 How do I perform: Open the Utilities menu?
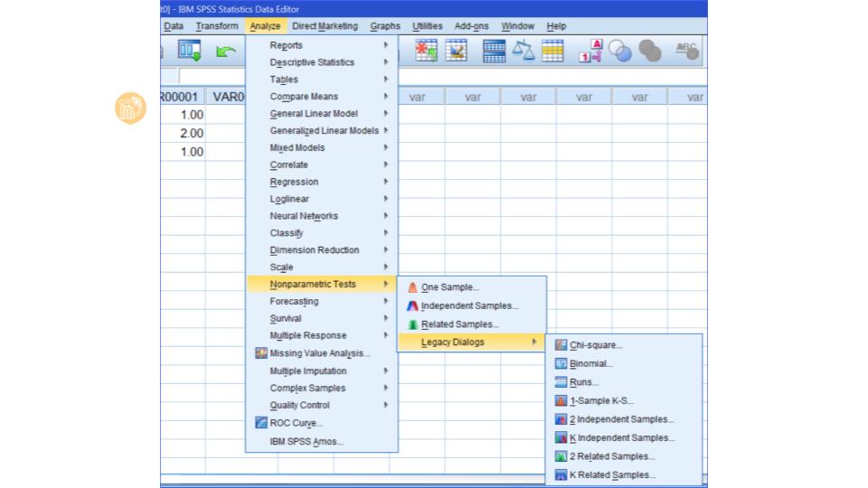point(427,26)
